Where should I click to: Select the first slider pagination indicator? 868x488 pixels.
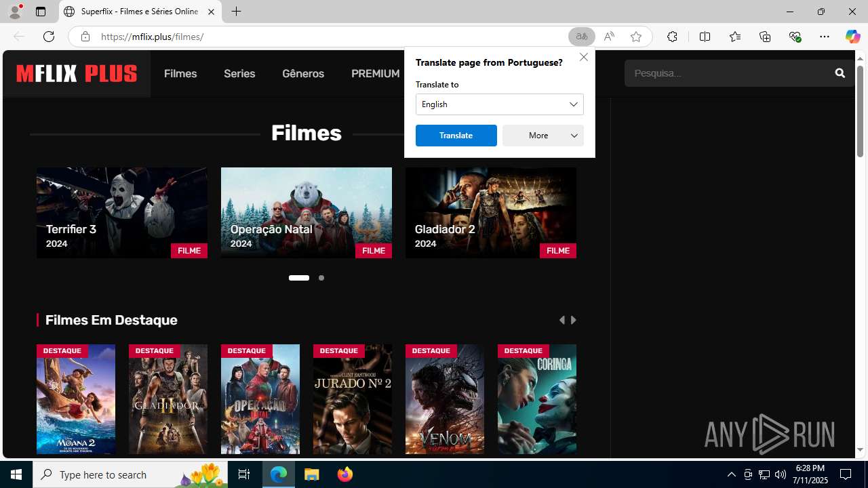click(x=299, y=278)
